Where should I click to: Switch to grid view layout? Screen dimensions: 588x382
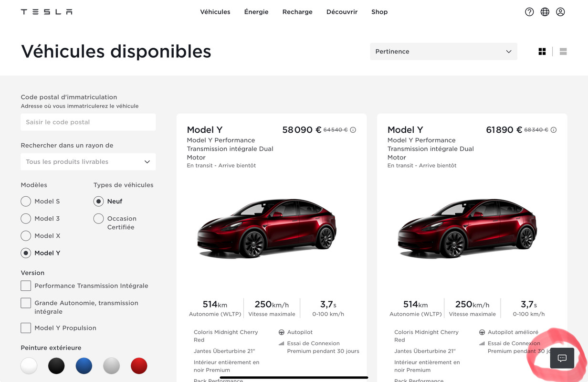(542, 52)
